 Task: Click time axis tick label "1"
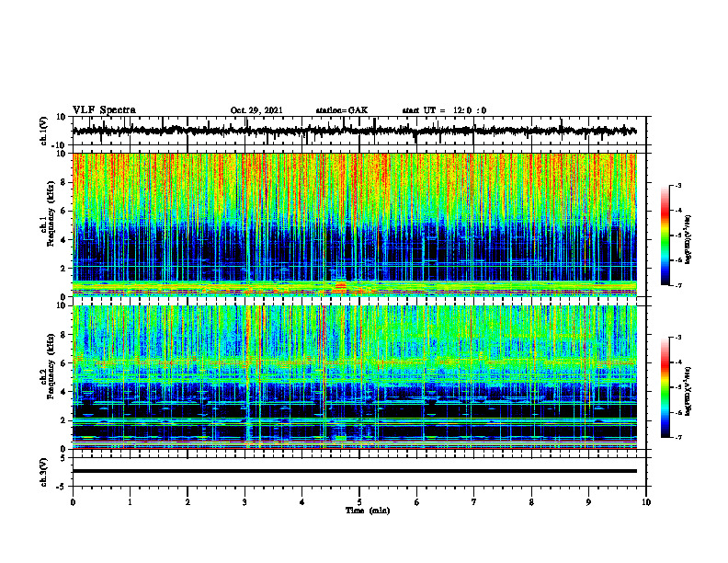point(130,502)
